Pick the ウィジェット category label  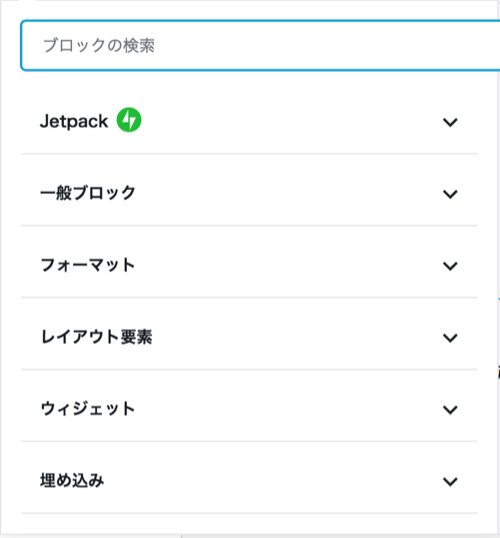[x=88, y=409]
